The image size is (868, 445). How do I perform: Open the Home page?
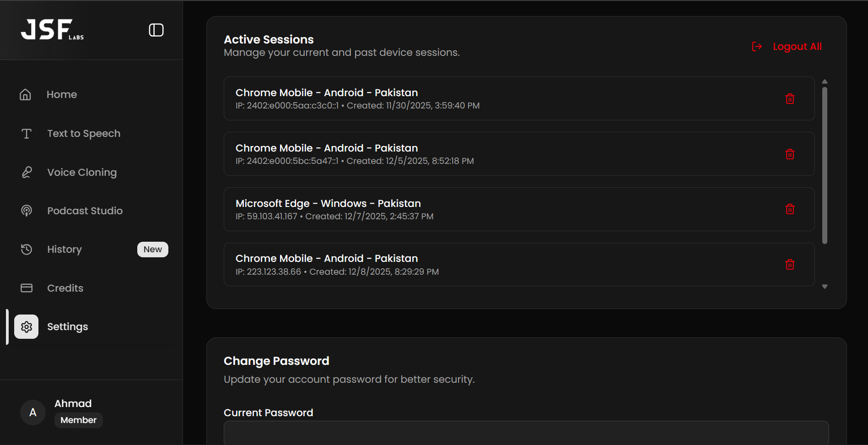tap(61, 95)
